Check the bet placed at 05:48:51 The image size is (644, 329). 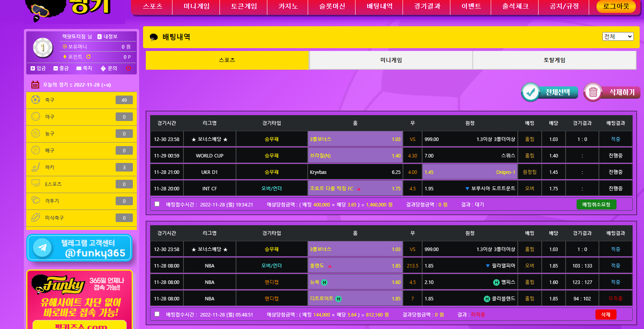pos(157,314)
